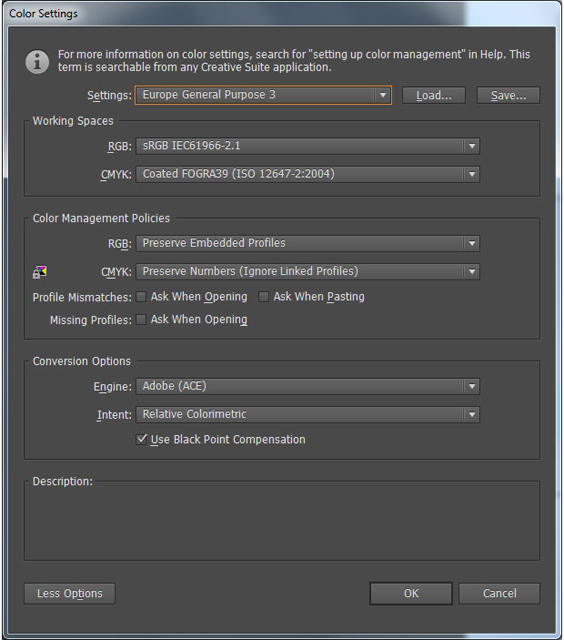The image size is (564, 640).
Task: Open the Preserve Embedded Profiles policy dropdown
Action: click(308, 243)
